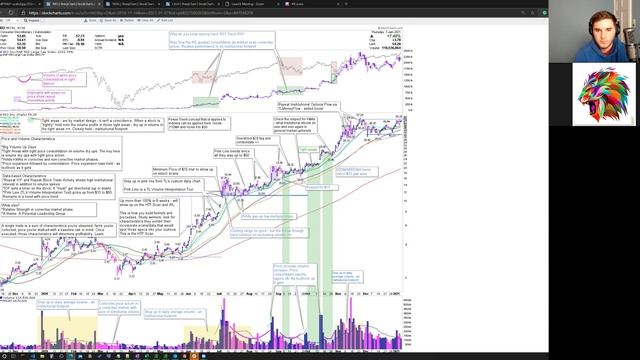Open the chart period dropdown
The height and width of the screenshot is (360, 640).
tap(11, 20)
